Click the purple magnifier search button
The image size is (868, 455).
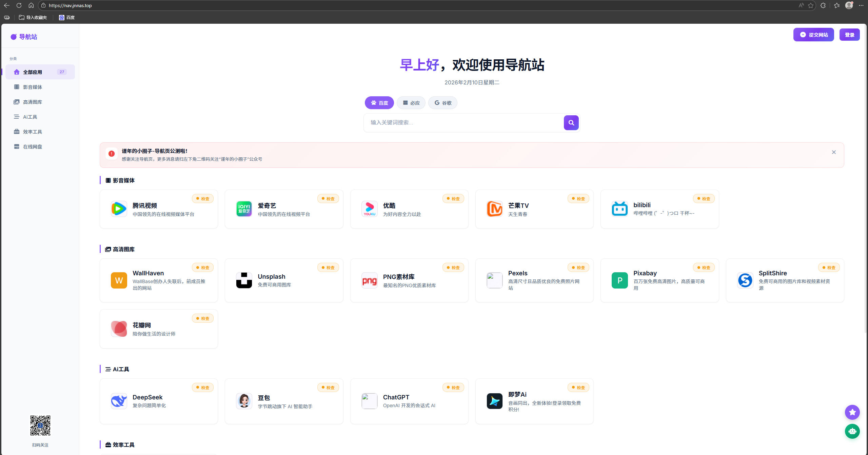571,123
